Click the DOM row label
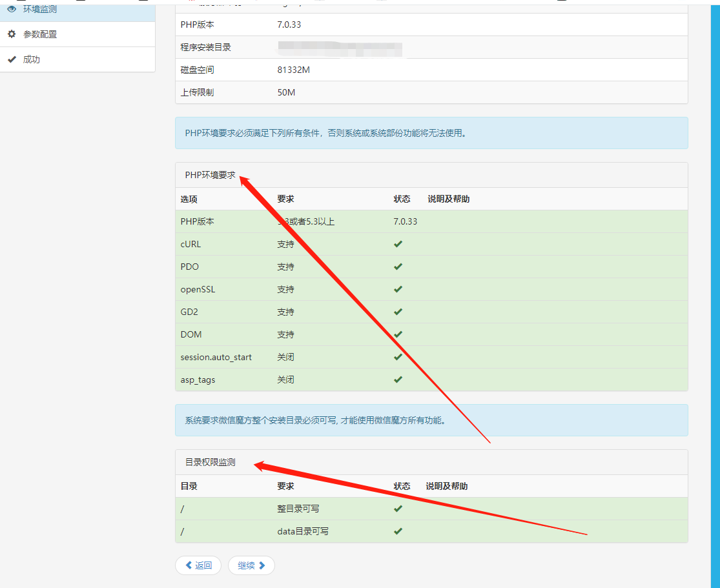This screenshot has width=720, height=588. pyautogui.click(x=191, y=334)
